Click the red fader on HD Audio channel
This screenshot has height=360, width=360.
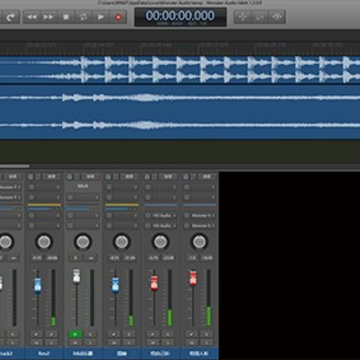pyautogui.click(x=154, y=283)
